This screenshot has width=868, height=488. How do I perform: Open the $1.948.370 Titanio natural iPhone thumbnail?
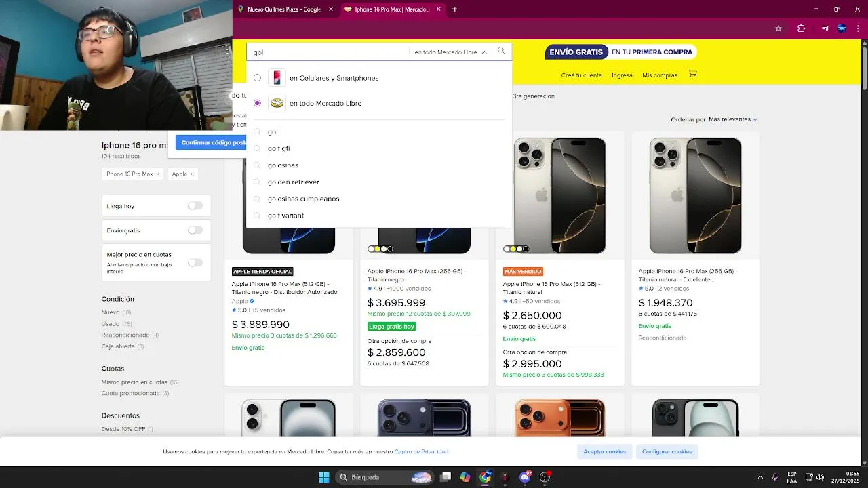coord(695,195)
